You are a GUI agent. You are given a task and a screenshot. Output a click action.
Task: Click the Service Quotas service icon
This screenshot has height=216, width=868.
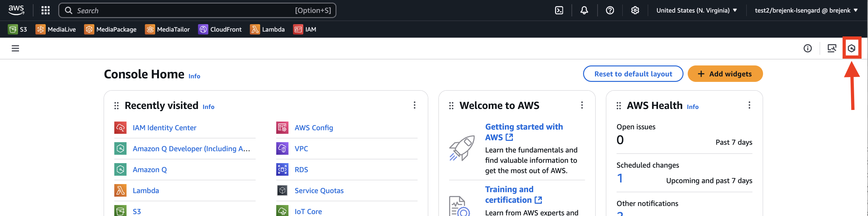pyautogui.click(x=282, y=190)
